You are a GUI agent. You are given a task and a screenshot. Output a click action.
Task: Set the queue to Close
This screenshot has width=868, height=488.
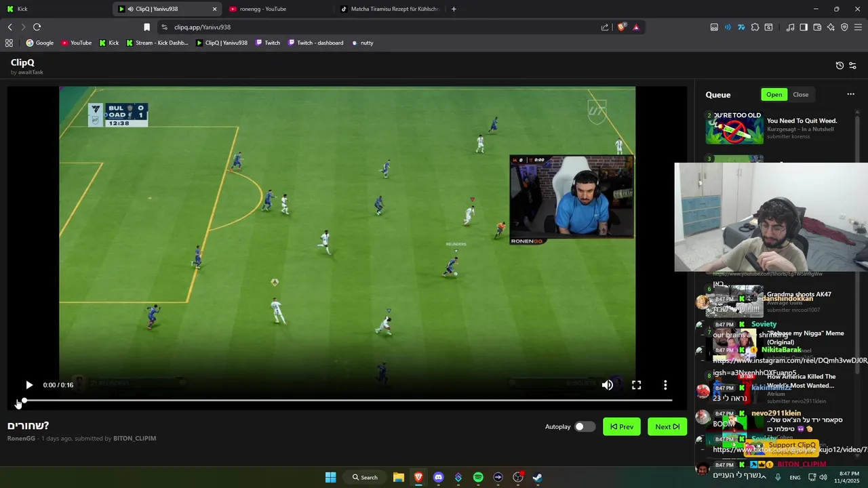tap(801, 95)
